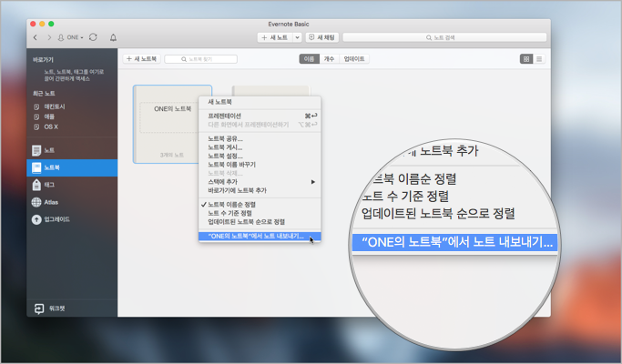622x364 pixels.
Task: Select 노트북 in the sidebar
Action: tap(72, 167)
